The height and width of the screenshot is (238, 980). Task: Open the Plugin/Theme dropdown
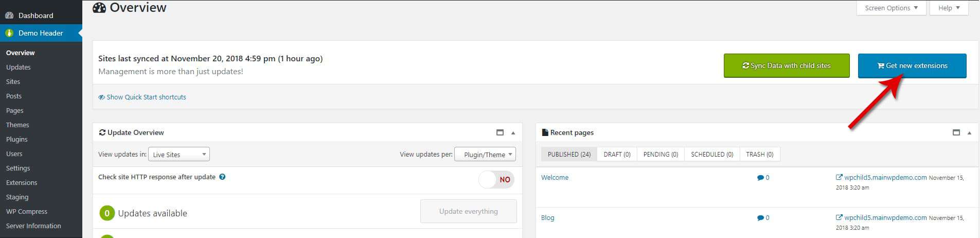pyautogui.click(x=485, y=155)
